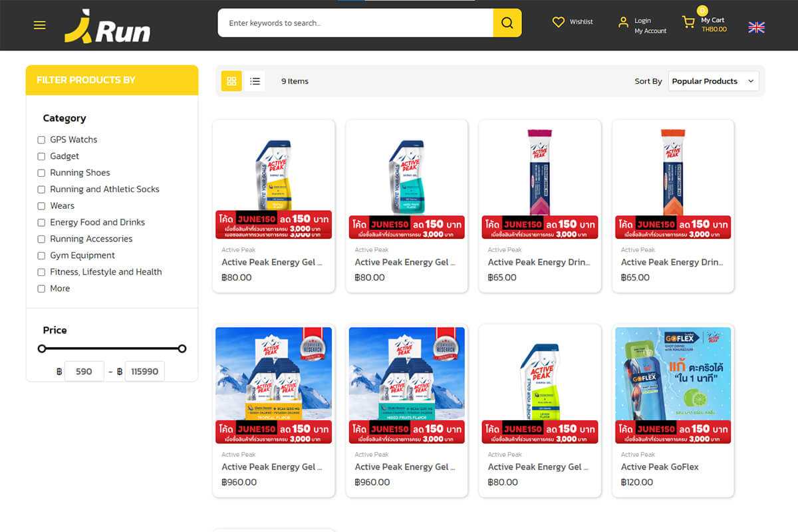Open lemon green Energy Gel thumbnail
798x532 pixels.
pos(540,385)
